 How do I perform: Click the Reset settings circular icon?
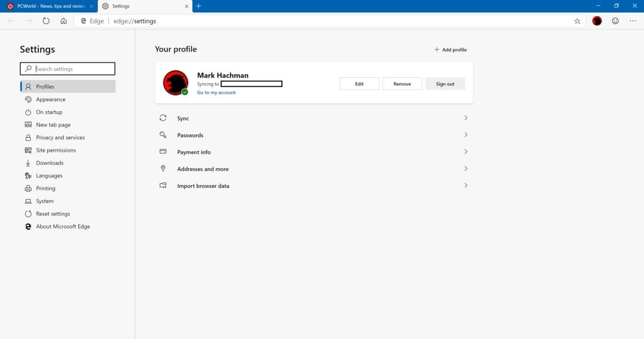28,214
